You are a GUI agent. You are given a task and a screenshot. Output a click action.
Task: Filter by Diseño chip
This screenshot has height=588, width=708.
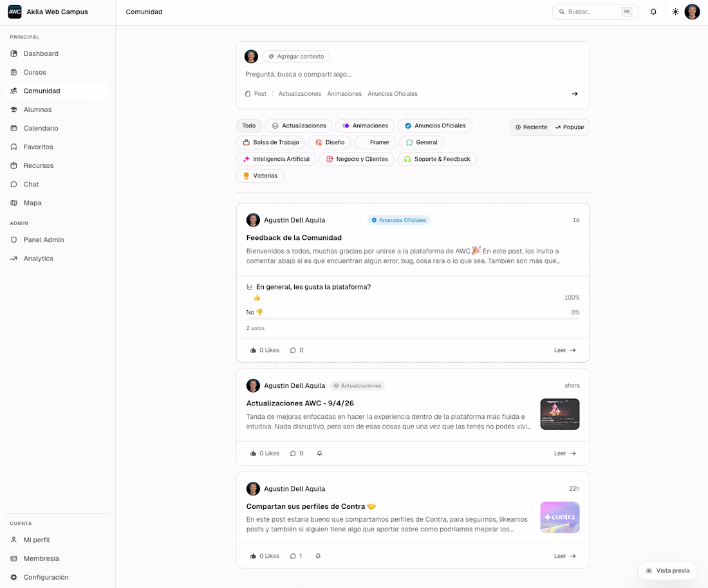(x=330, y=142)
